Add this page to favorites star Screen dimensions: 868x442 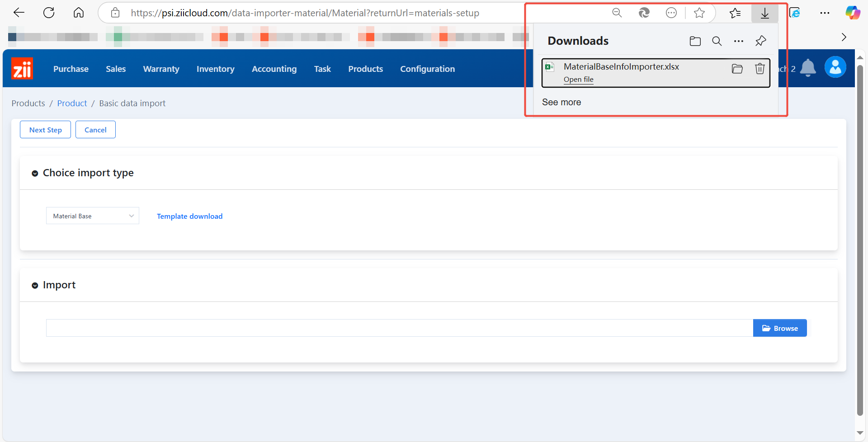699,13
